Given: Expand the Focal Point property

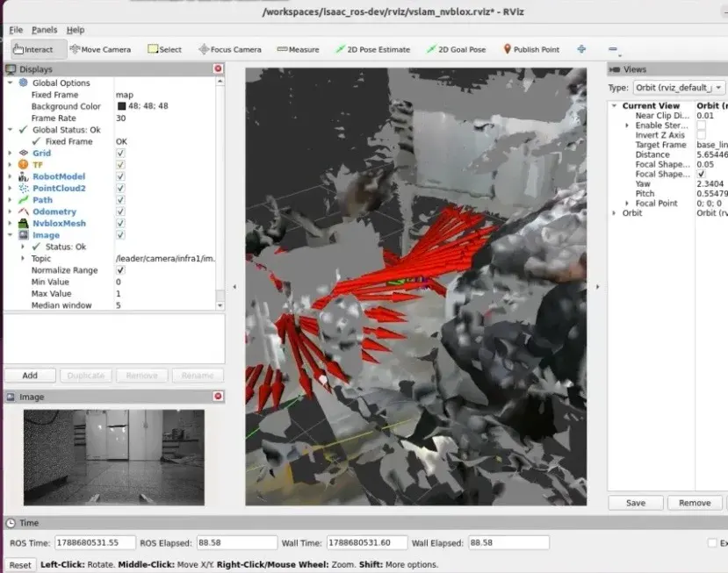Looking at the screenshot, I should click(627, 204).
